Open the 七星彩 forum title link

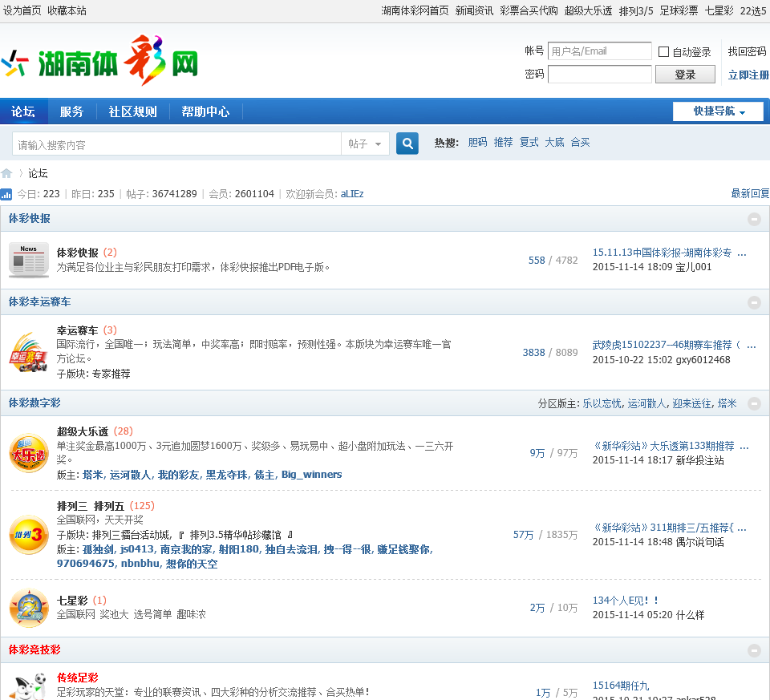point(72,601)
